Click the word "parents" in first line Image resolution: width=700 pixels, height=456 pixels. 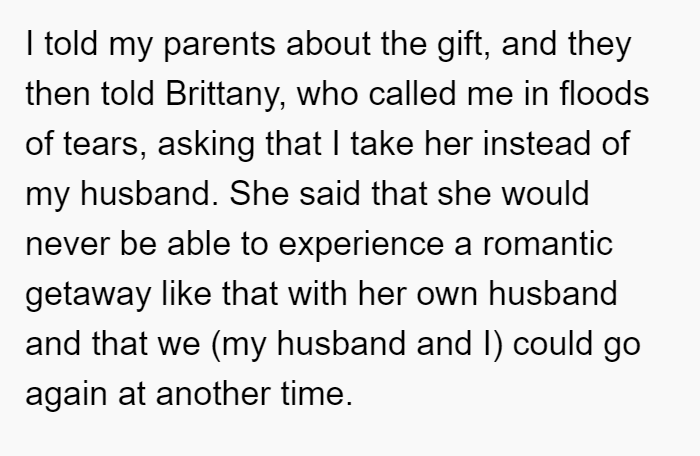(220, 46)
